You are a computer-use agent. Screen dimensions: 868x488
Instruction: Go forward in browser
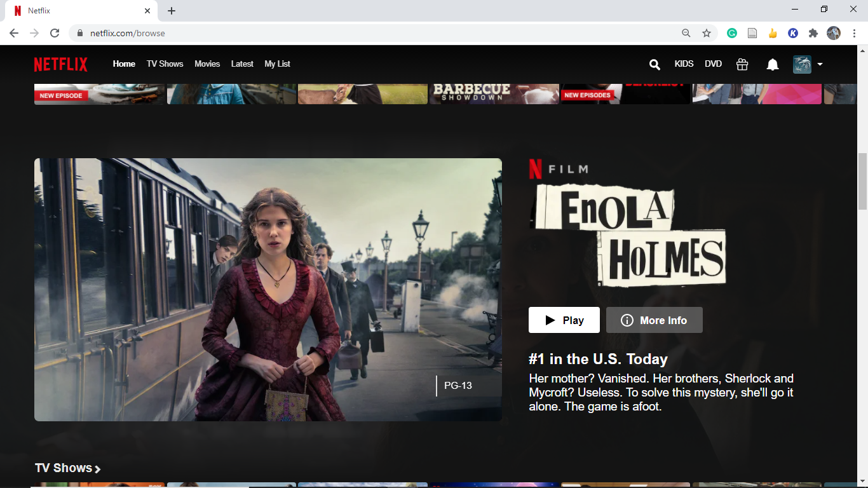coord(34,33)
